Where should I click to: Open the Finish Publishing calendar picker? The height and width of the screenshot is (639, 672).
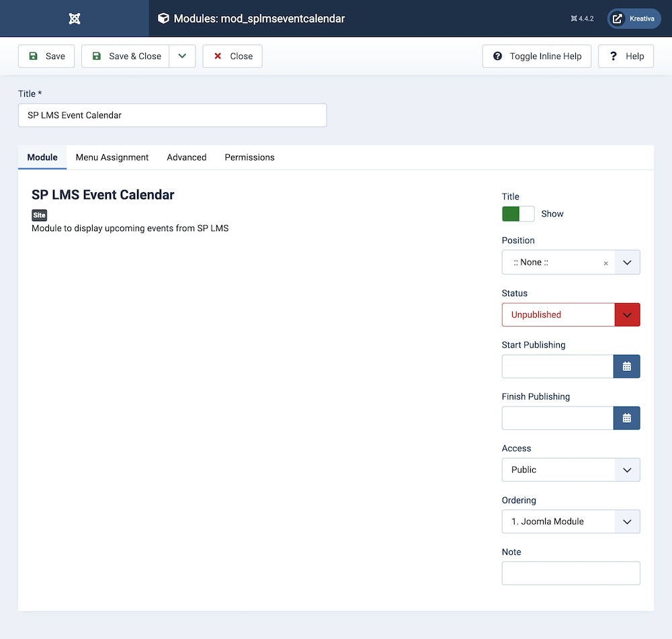point(626,419)
